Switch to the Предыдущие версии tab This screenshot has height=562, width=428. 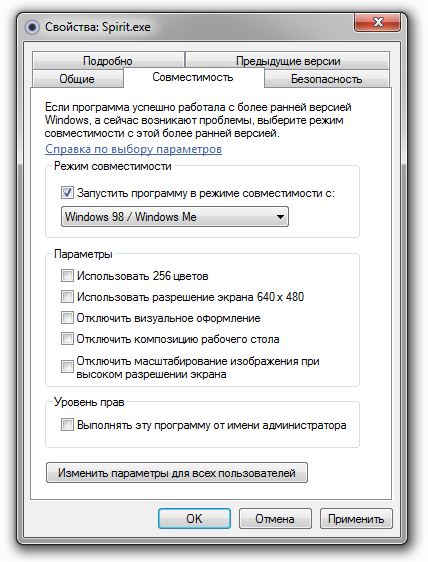[288, 61]
